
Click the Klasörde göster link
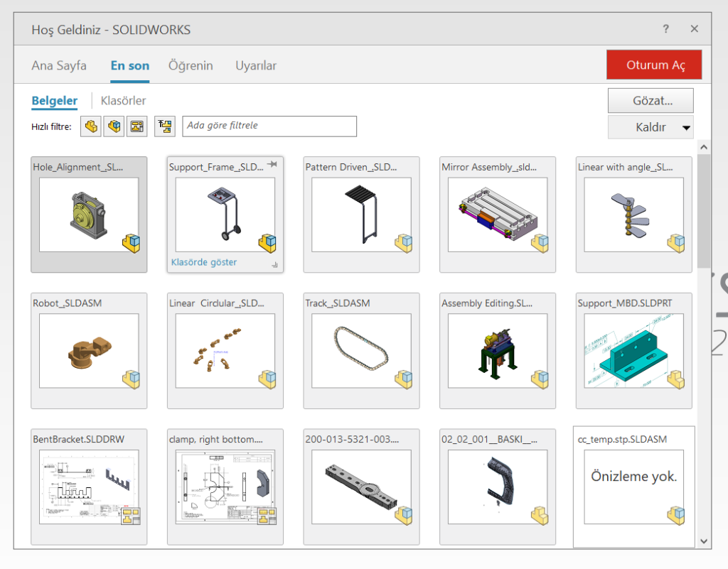click(204, 262)
